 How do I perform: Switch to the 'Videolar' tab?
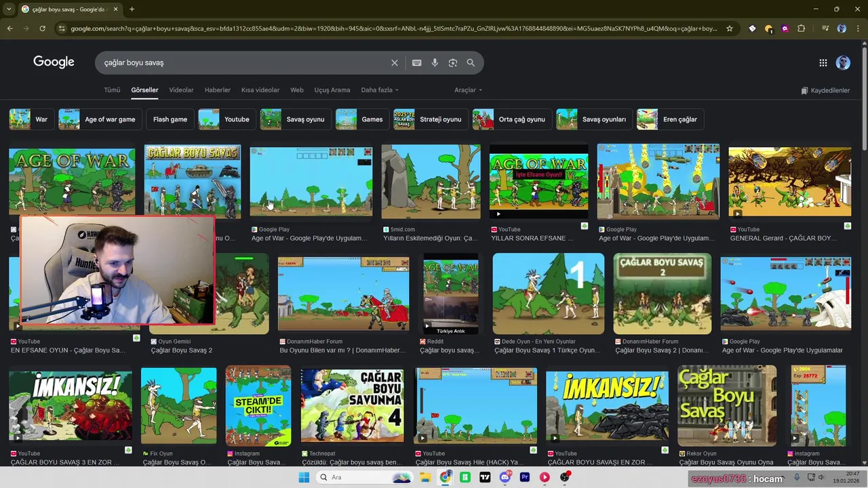pos(181,90)
